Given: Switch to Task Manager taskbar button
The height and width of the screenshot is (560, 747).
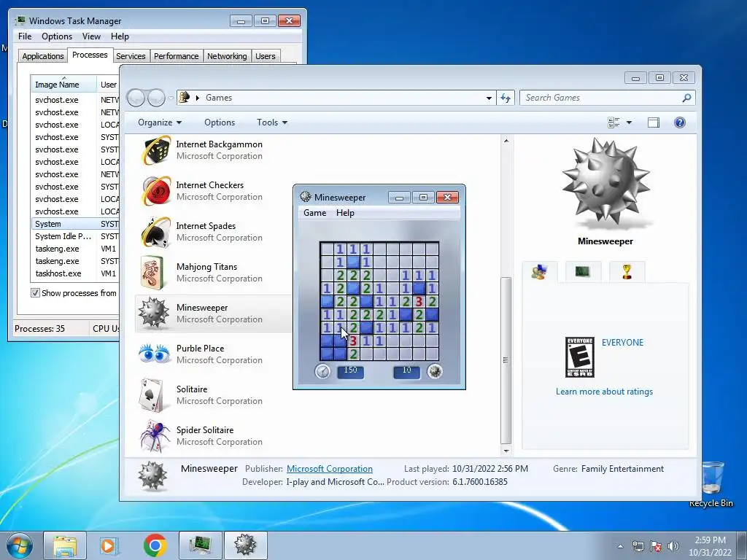Looking at the screenshot, I should [x=201, y=545].
